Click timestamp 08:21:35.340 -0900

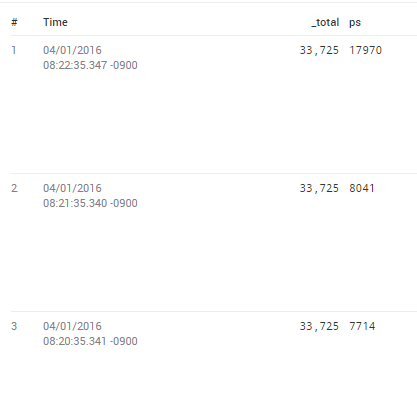click(90, 203)
